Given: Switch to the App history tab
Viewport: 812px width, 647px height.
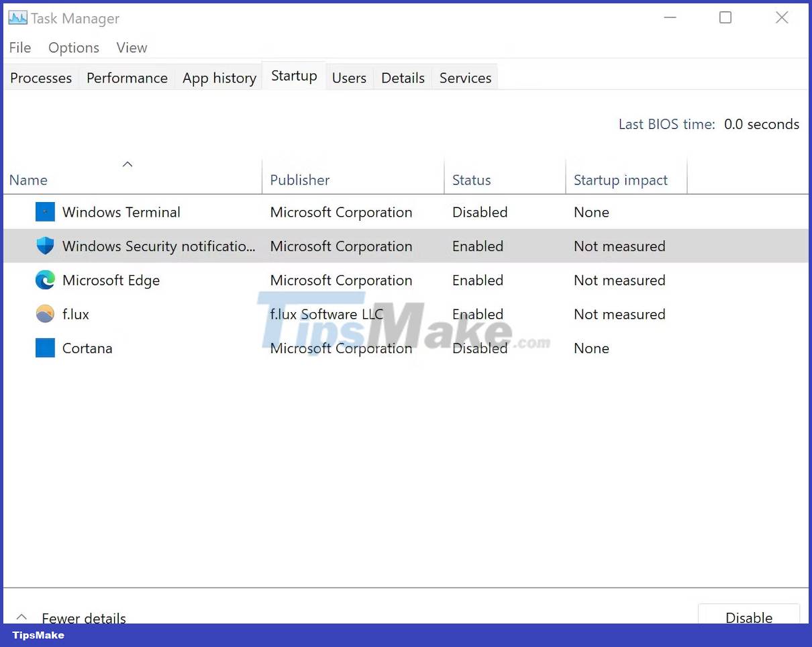Looking at the screenshot, I should (219, 78).
